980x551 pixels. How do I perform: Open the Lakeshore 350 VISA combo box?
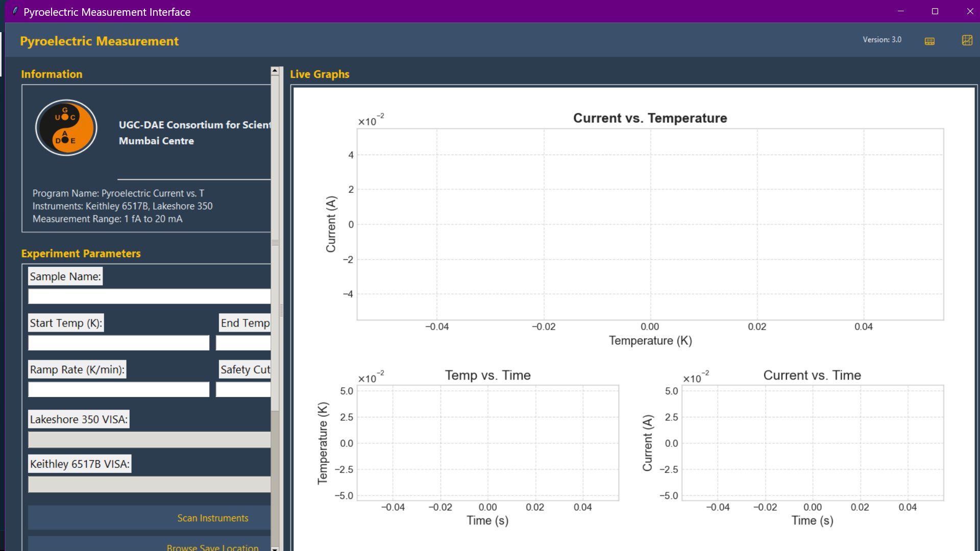149,440
